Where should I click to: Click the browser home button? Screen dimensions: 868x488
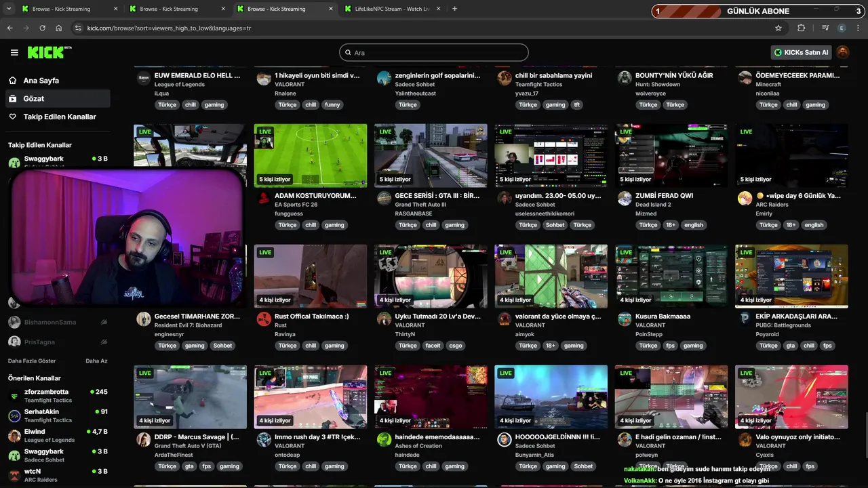[x=59, y=28]
